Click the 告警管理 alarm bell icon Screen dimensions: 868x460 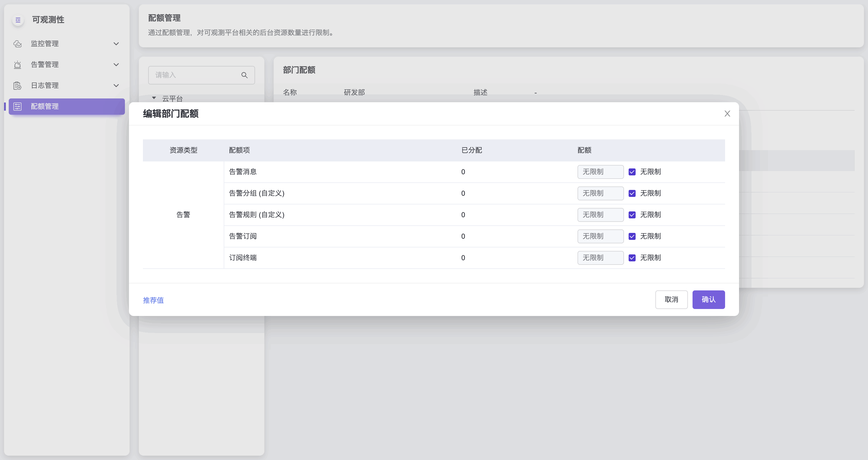(17, 65)
